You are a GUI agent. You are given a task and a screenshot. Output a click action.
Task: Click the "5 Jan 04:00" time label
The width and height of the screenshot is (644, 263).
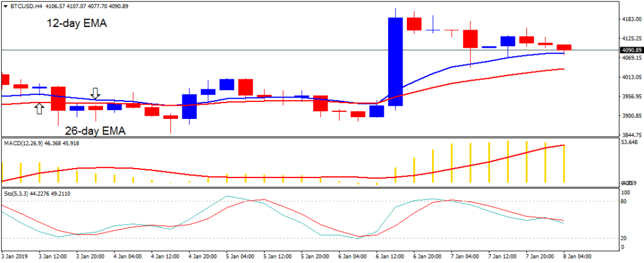coord(241,257)
